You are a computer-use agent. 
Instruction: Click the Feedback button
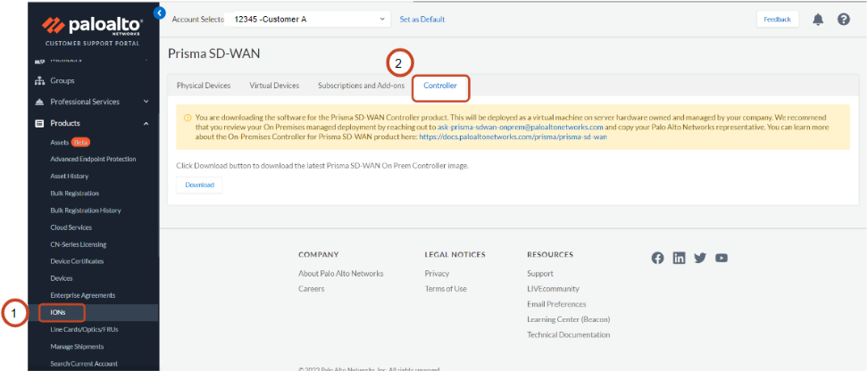point(777,20)
